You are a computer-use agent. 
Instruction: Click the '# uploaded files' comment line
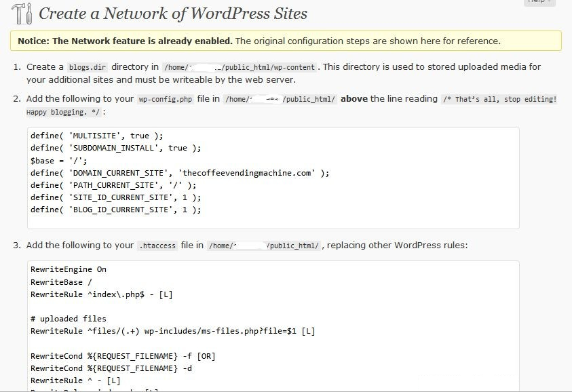pos(69,319)
